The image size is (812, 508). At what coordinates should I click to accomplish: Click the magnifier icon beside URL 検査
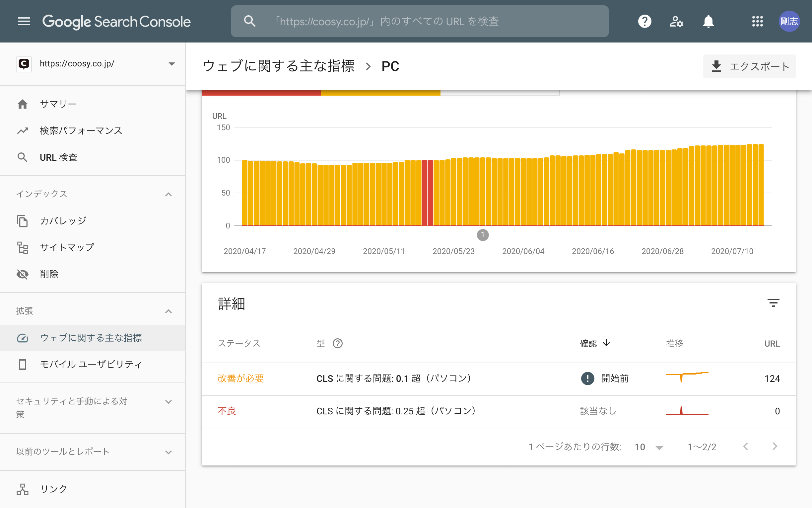click(23, 157)
